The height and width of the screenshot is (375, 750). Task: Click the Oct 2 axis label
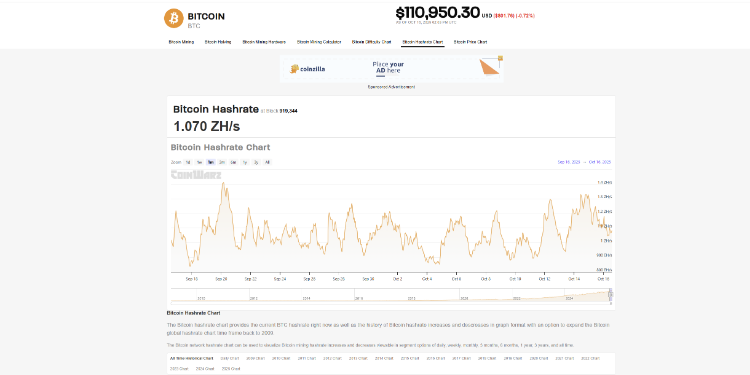coord(397,278)
